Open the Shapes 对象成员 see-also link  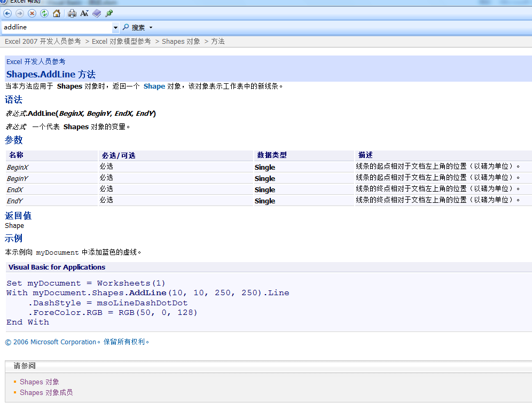tap(46, 392)
